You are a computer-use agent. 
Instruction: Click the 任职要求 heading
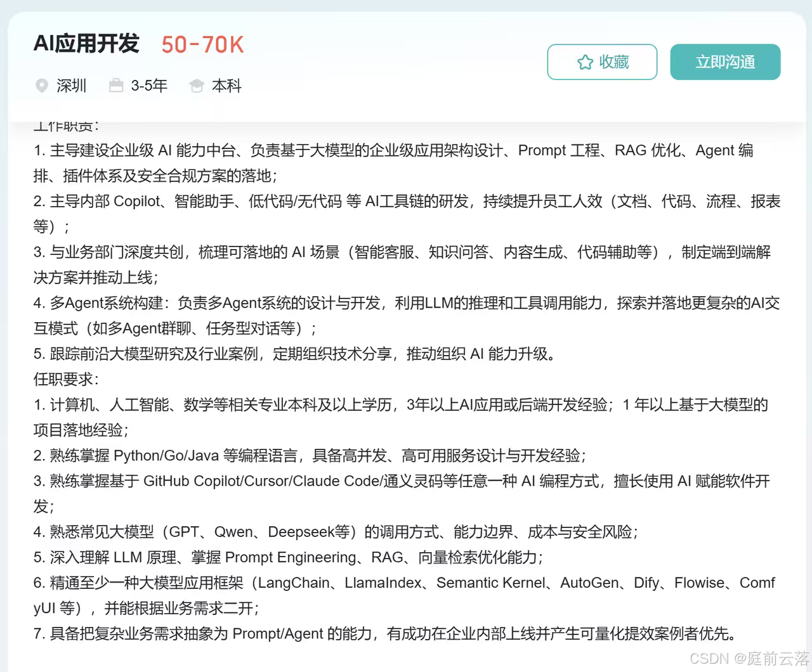click(66, 379)
